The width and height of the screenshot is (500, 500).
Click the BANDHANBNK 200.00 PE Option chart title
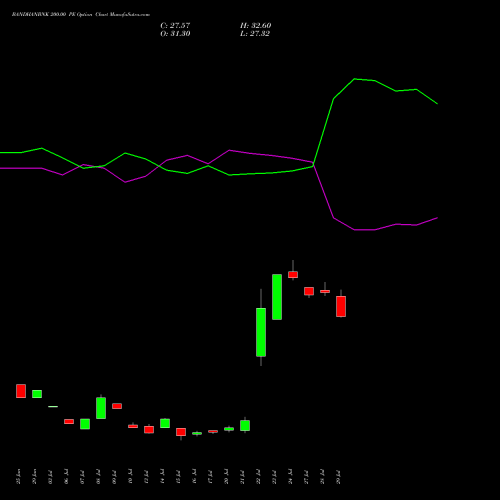[x=81, y=15]
